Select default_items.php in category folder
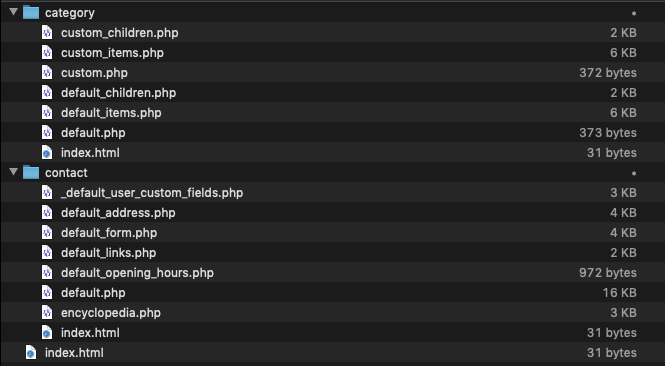The height and width of the screenshot is (366, 665). (x=332, y=112)
